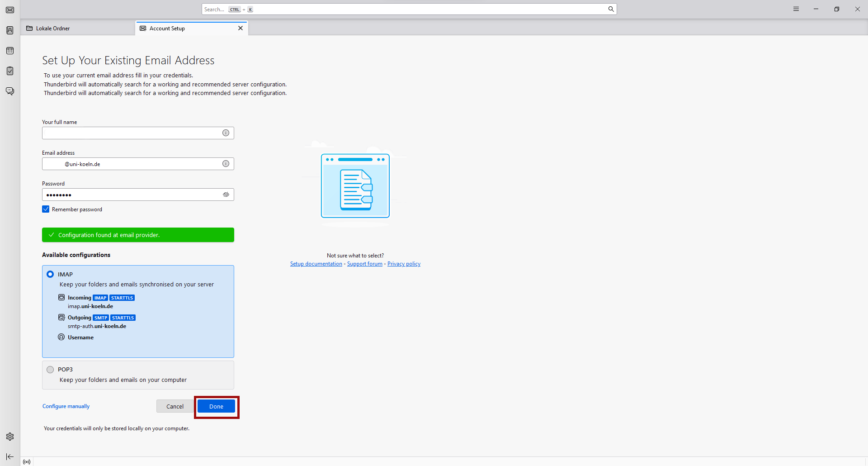Open the Setup documentation link

tap(316, 264)
